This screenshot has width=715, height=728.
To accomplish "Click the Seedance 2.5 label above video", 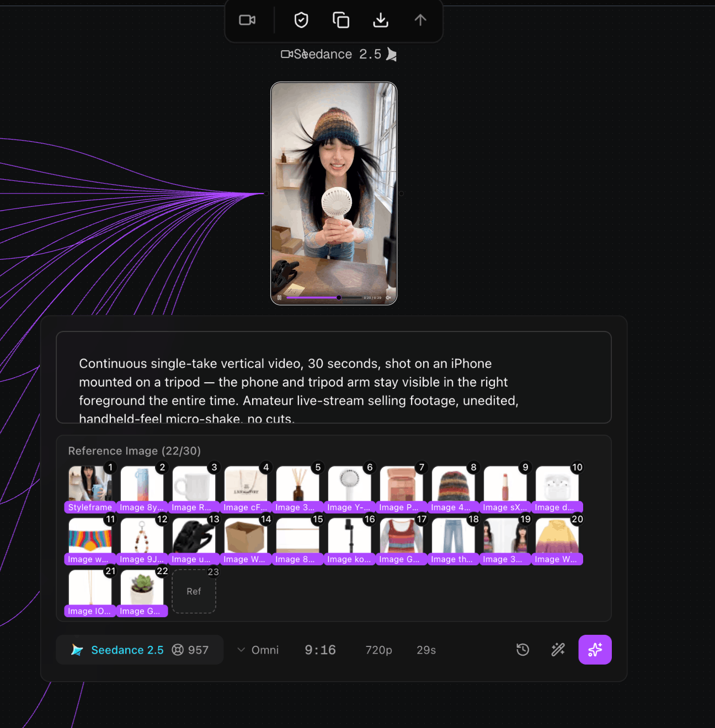I will point(338,54).
